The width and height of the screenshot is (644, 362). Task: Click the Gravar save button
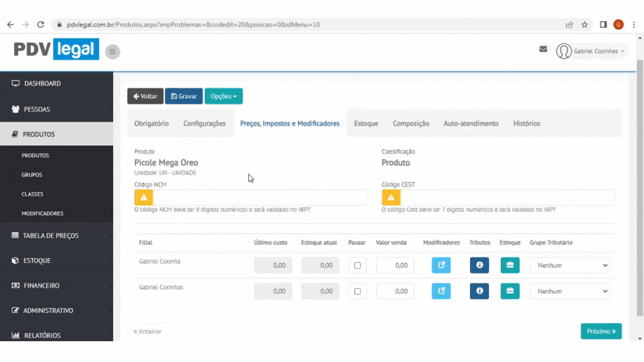pyautogui.click(x=184, y=96)
